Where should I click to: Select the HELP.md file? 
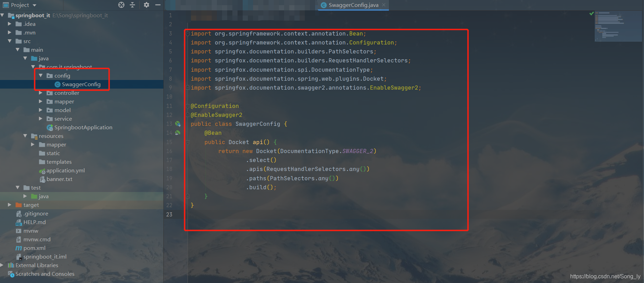click(x=34, y=222)
